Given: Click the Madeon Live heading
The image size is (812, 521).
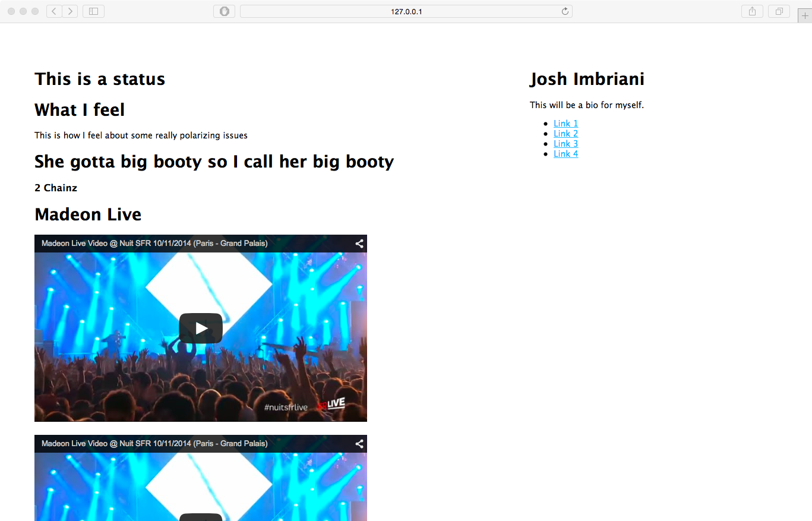Looking at the screenshot, I should click(88, 214).
